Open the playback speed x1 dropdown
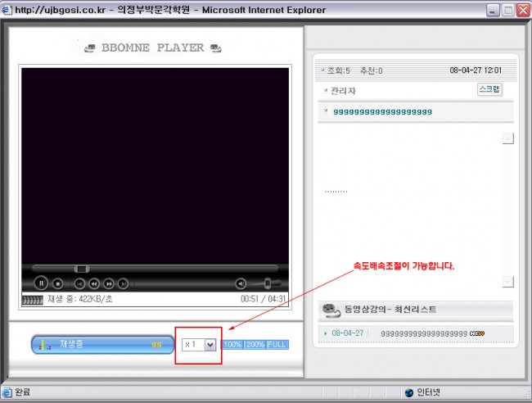Viewport: 532px width, 403px height. (199, 345)
